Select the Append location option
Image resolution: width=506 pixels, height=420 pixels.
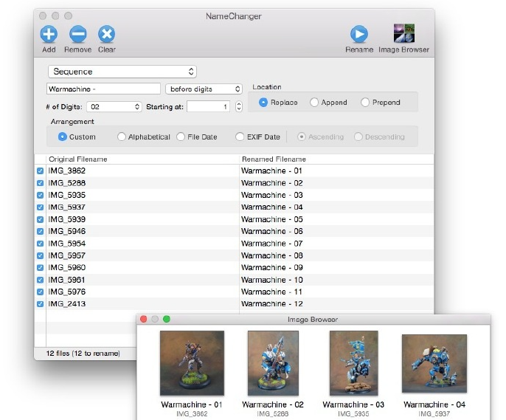328,103
